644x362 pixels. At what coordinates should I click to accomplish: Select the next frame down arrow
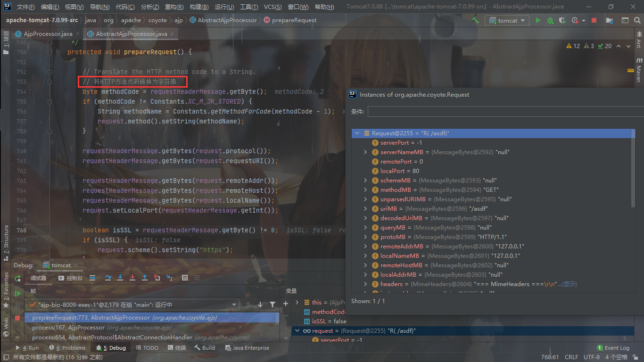[260, 304]
